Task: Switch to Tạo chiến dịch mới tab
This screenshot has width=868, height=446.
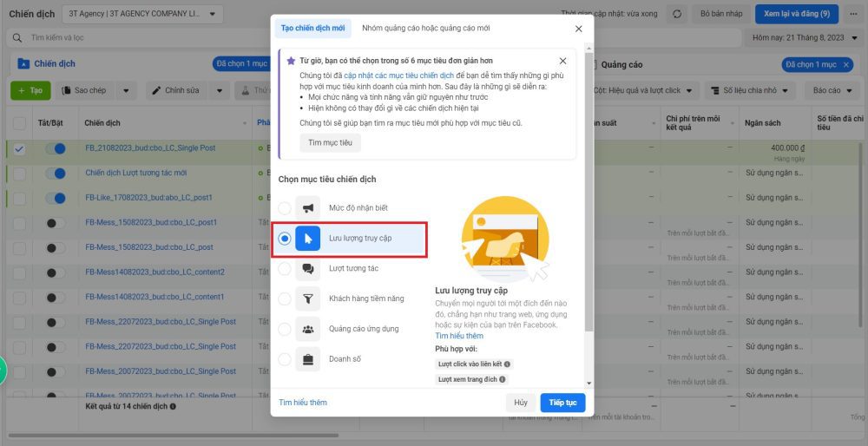Action: (312, 29)
